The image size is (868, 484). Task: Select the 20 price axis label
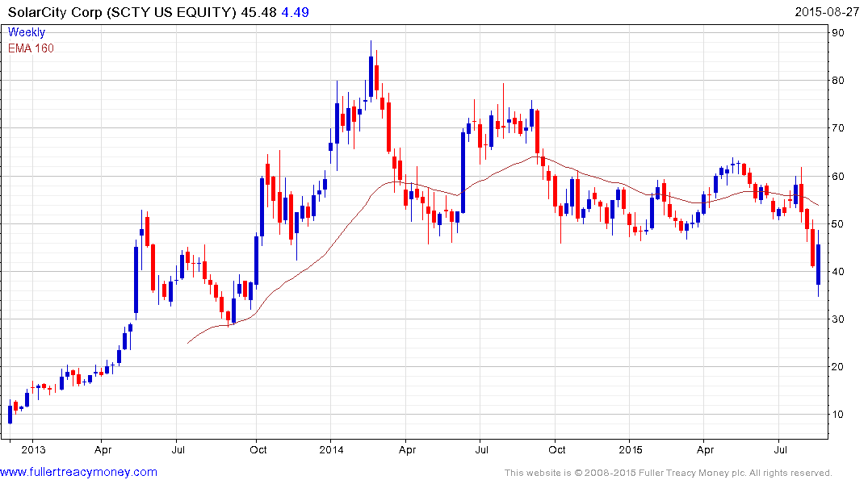click(838, 367)
